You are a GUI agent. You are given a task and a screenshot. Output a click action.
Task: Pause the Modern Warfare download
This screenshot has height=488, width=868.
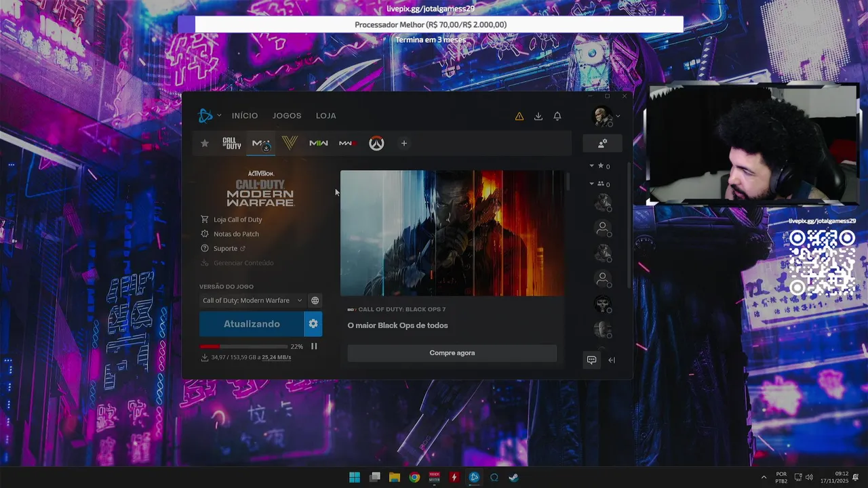314,346
